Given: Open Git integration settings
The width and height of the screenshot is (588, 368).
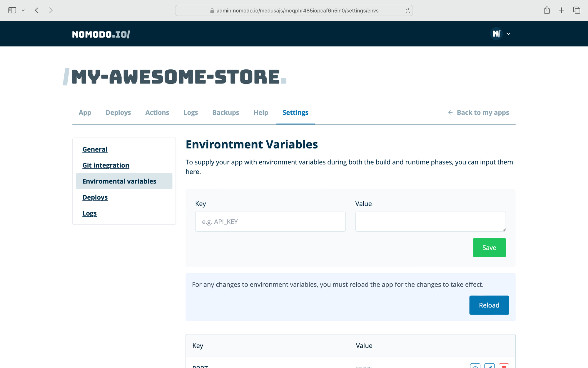Looking at the screenshot, I should click(106, 165).
